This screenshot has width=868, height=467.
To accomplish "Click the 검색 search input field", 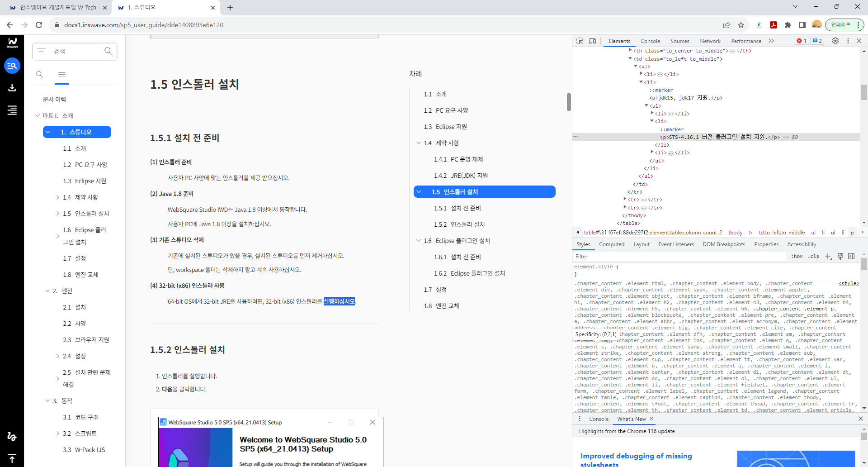I will (75, 51).
